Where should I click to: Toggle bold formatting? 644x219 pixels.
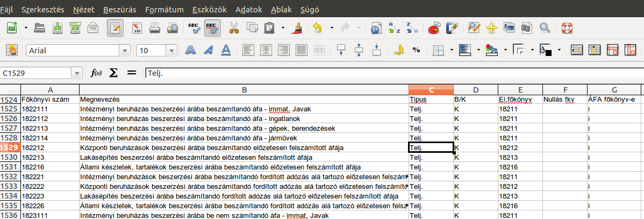[190, 51]
